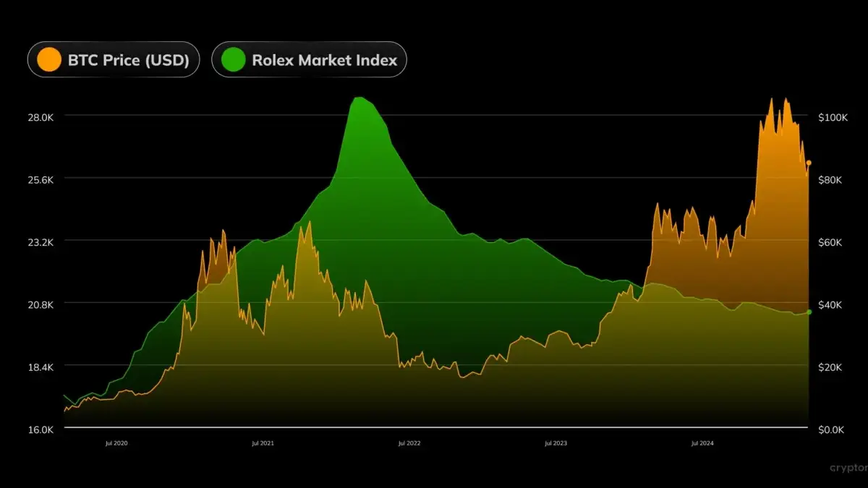Click the Jul 2021 date label
This screenshot has width=868, height=488.
pyautogui.click(x=263, y=444)
